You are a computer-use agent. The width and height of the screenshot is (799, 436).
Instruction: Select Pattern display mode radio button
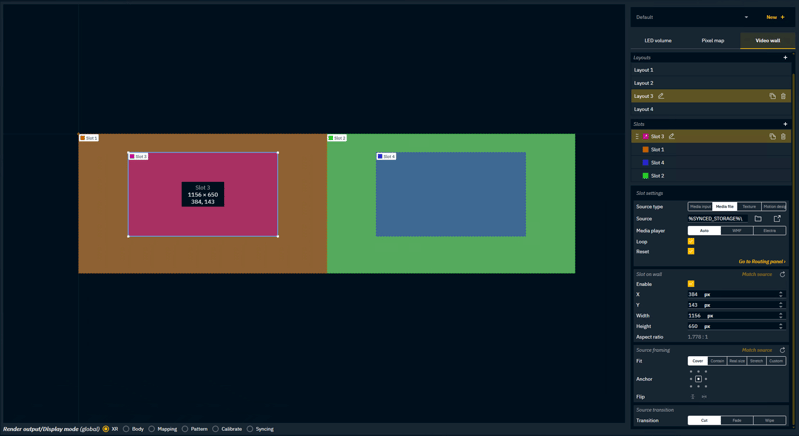pos(185,429)
